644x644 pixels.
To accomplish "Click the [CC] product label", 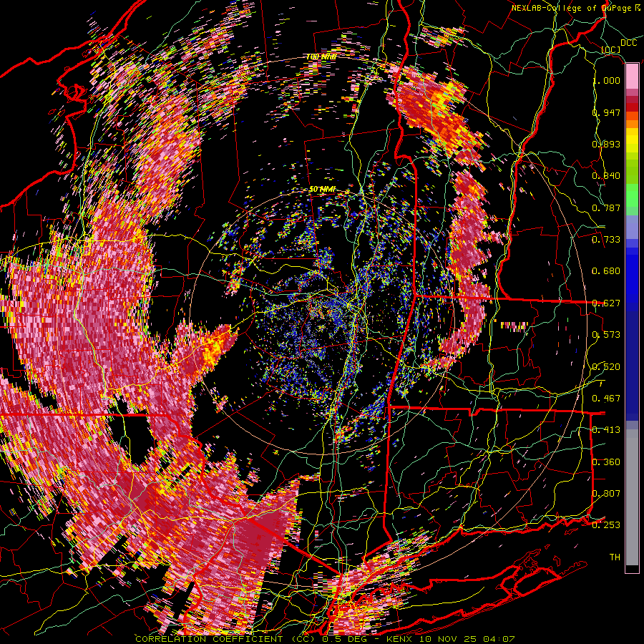I will pyautogui.click(x=611, y=49).
